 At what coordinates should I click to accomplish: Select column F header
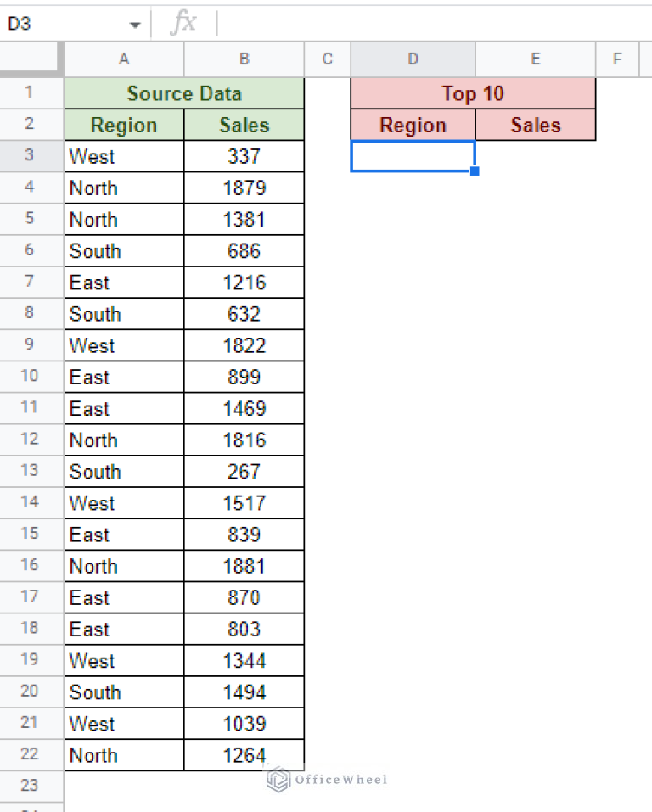click(617, 59)
